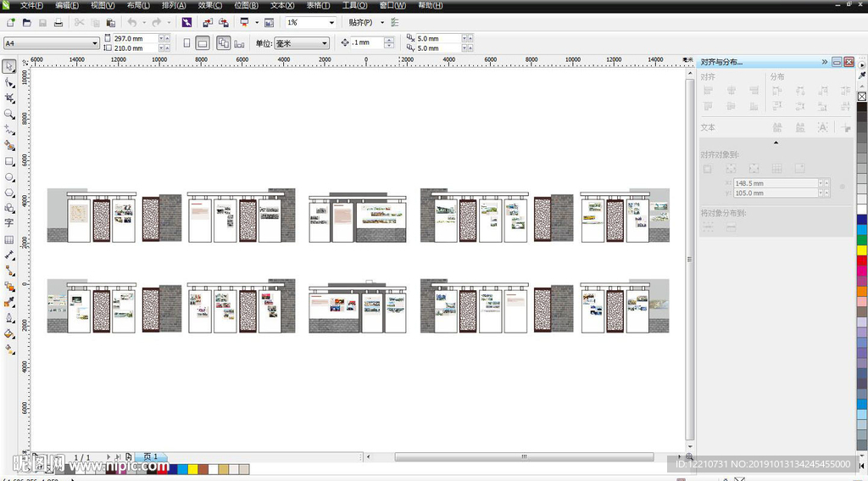This screenshot has height=481, width=868.
Task: Click the Print icon in the toolbar
Action: point(58,22)
